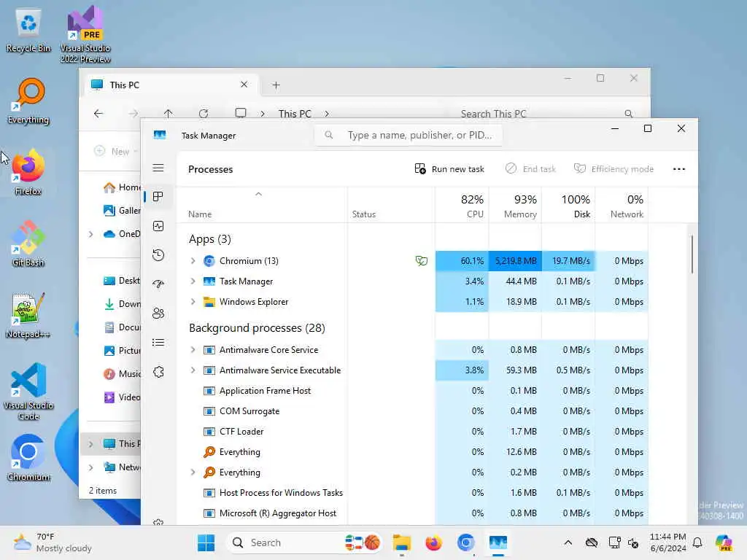This screenshot has height=560, width=747.
Task: Switch to Processes page in Task Manager sidebar
Action: (158, 197)
